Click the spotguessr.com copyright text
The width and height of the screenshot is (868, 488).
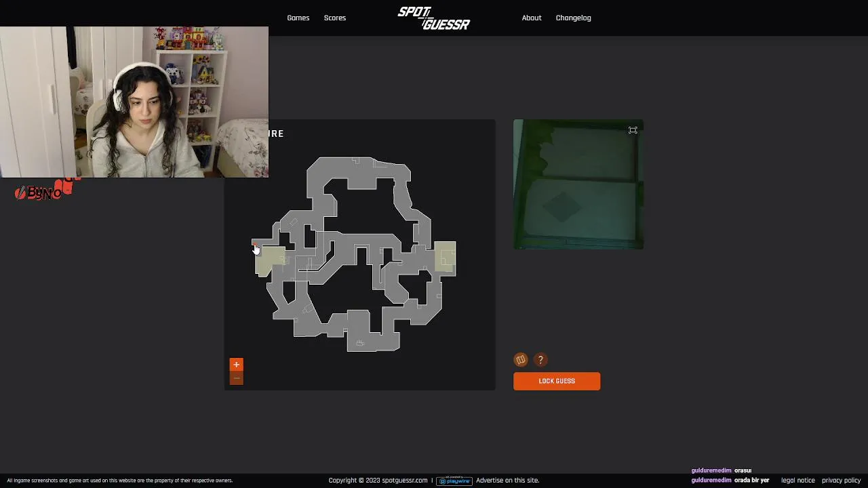click(x=378, y=481)
